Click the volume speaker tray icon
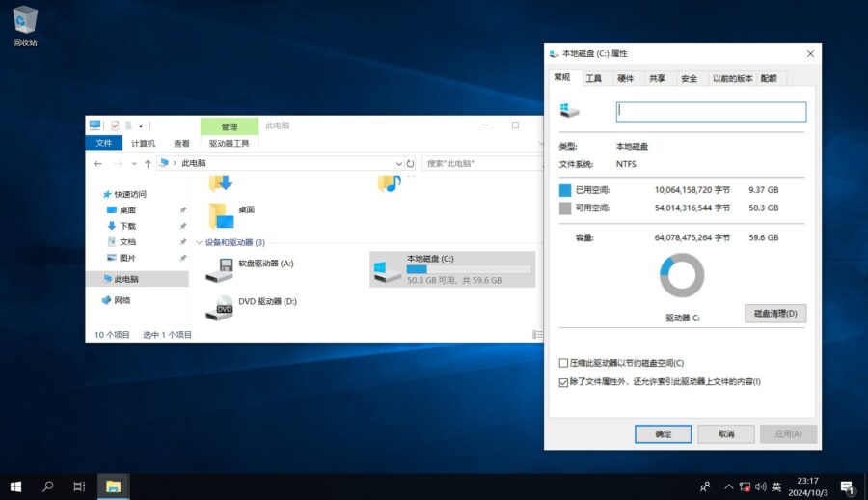 click(761, 486)
